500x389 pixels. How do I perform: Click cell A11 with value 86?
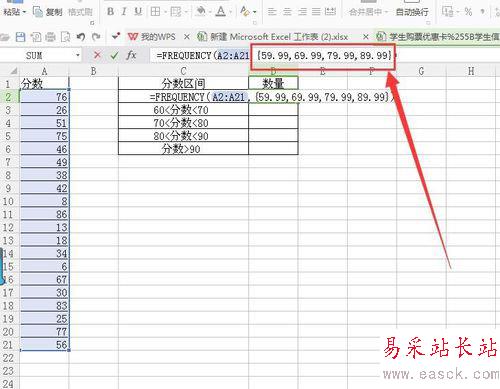pos(44,214)
